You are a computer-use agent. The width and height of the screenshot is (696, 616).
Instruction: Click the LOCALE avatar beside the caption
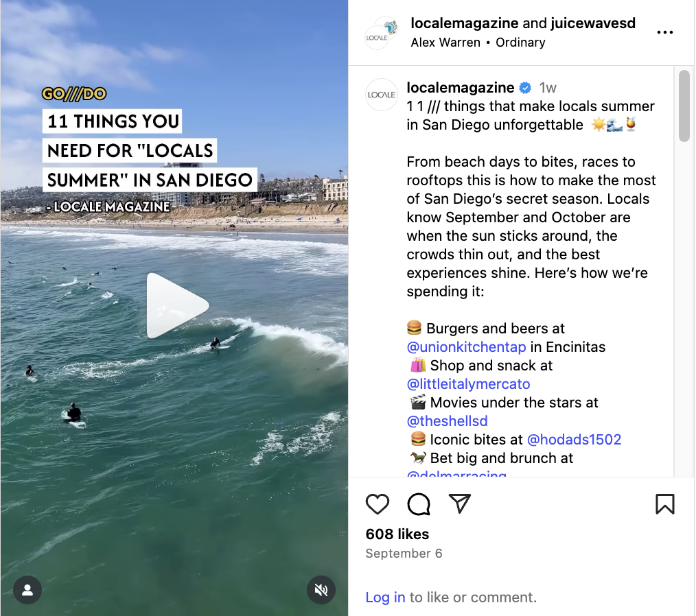(382, 95)
